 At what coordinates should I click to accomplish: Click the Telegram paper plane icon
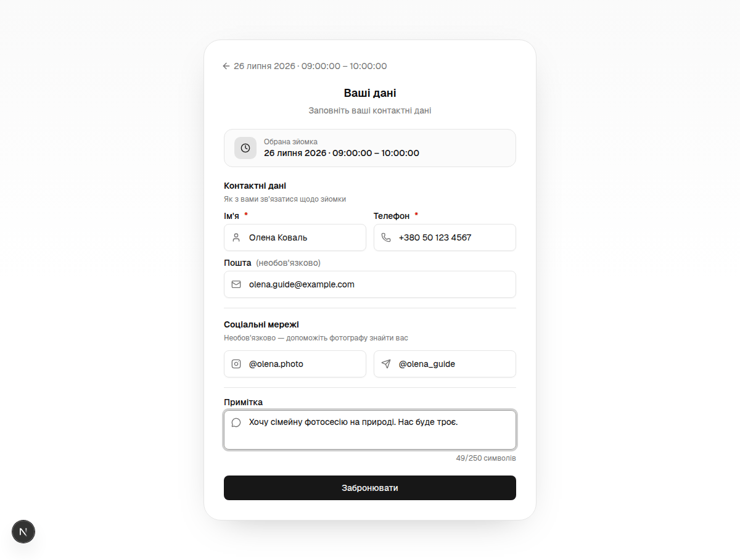[x=386, y=364]
